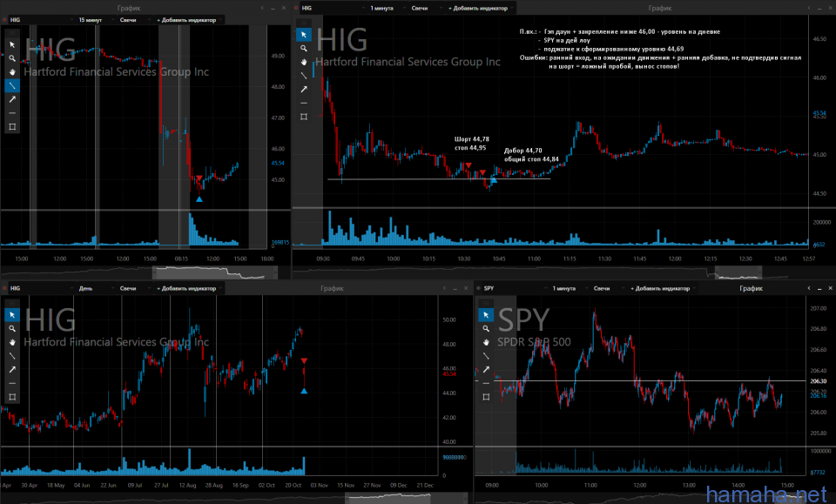This screenshot has width=836, height=504.
Task: Pick the arrow tool in HIG daily chart
Action: coord(12,369)
